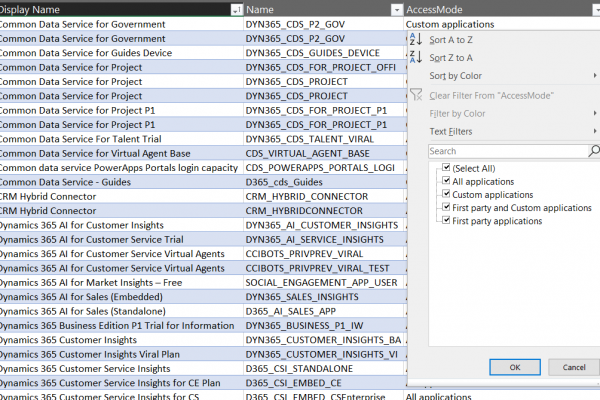Select cell Common Data Service - Guides
The image size is (600, 400).
coord(121,182)
